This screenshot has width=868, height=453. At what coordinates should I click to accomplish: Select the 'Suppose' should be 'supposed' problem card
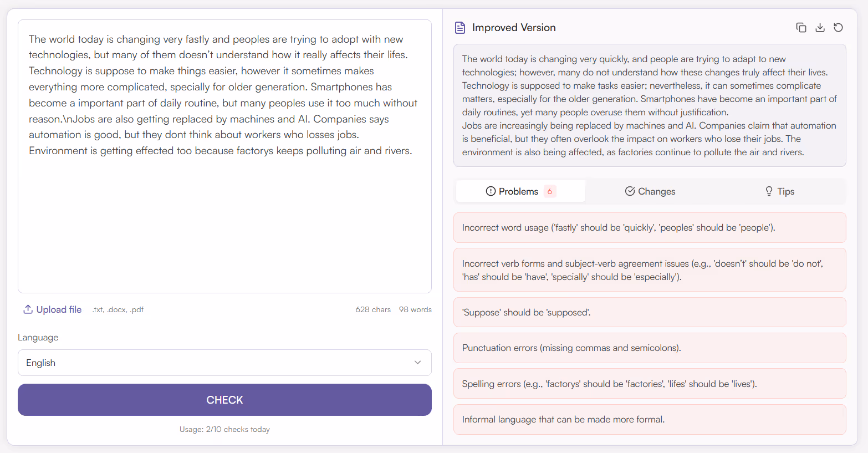point(650,312)
